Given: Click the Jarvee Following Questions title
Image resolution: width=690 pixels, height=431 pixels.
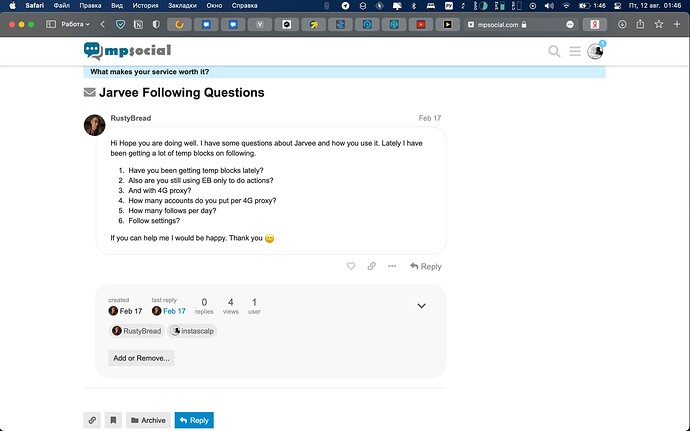Looking at the screenshot, I should pos(182,92).
